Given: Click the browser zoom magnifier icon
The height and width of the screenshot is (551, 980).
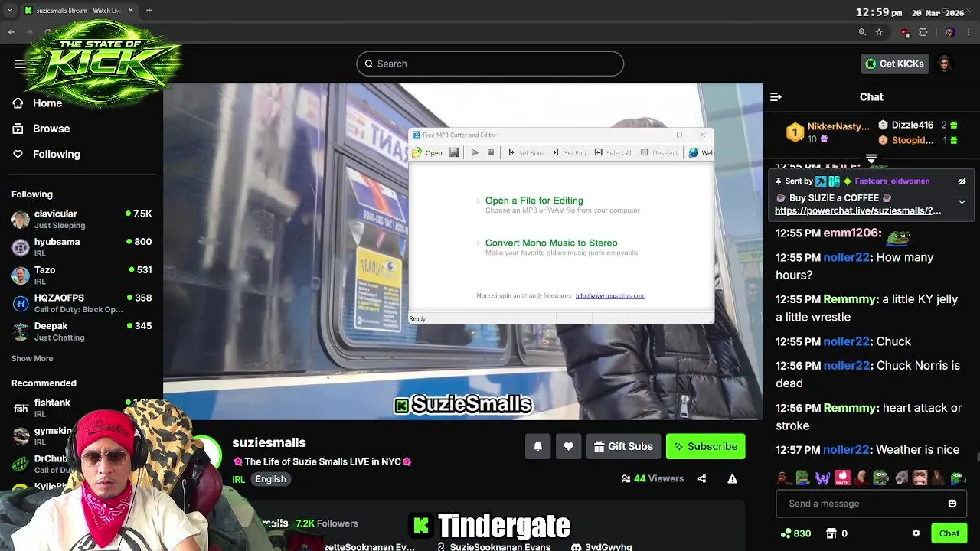Looking at the screenshot, I should point(862,32).
